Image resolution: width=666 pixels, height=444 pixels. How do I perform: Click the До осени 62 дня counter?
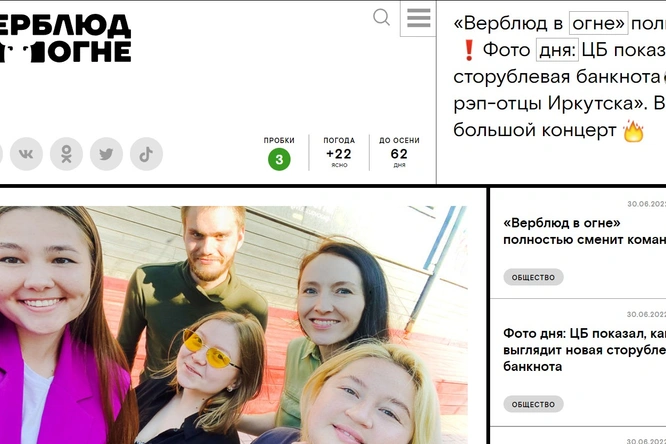pos(399,152)
